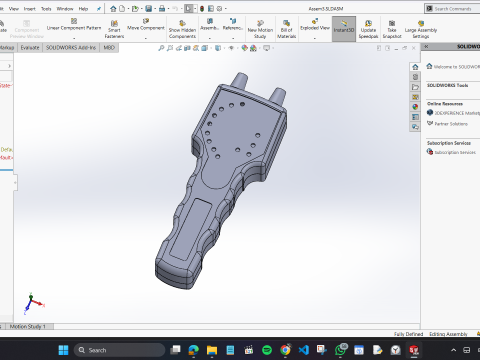Screen dimensions: 480x360
Task: Click Update Speedpak
Action: point(368,29)
